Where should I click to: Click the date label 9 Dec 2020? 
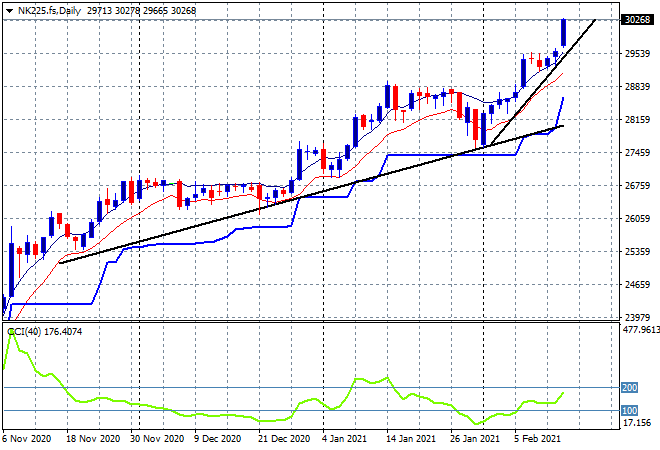218,439
